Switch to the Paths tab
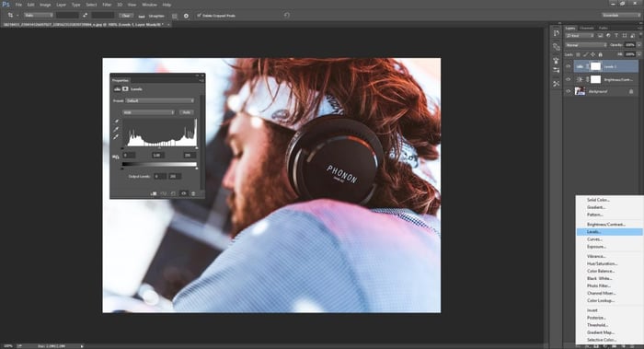 (x=604, y=28)
